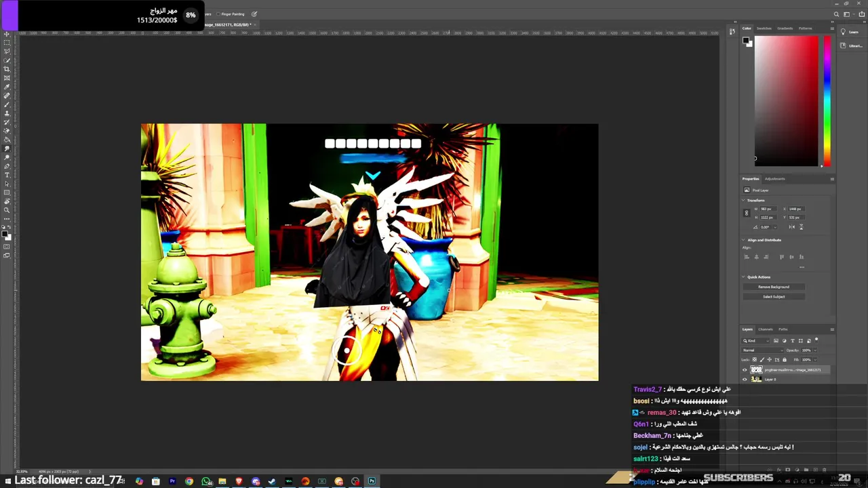Select the History Brush tool

pyautogui.click(x=6, y=122)
